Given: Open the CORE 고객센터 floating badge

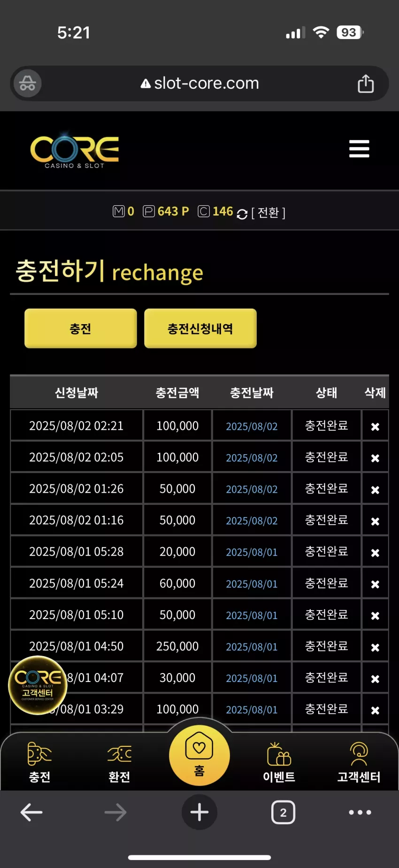Looking at the screenshot, I should pos(38,685).
